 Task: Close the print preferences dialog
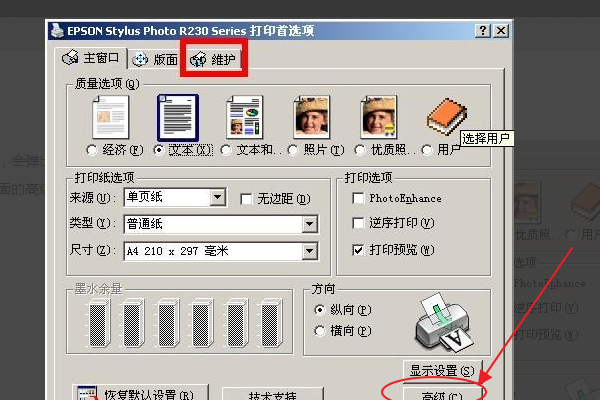tap(501, 30)
